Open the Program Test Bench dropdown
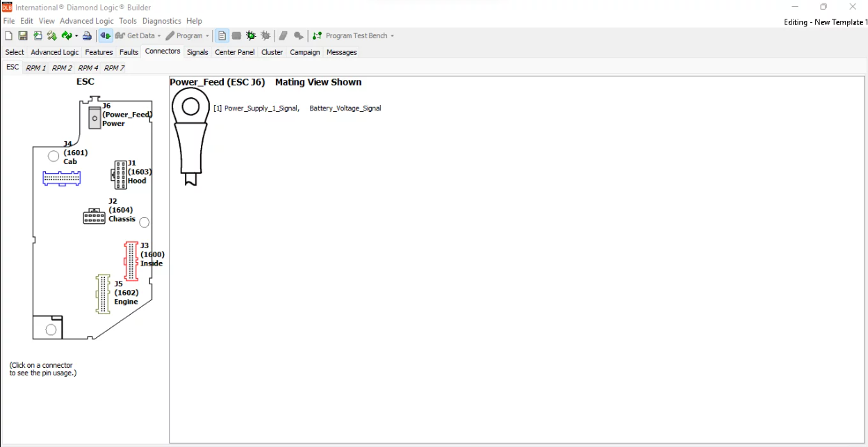 392,35
